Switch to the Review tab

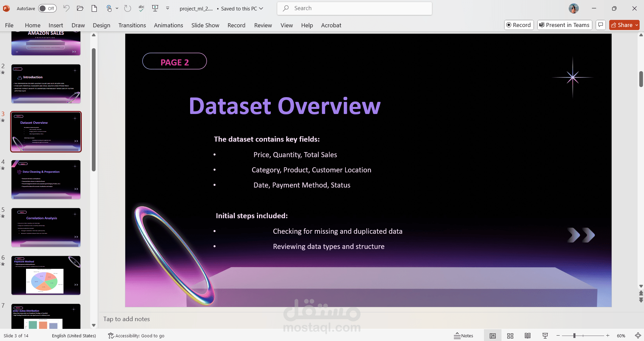(263, 25)
